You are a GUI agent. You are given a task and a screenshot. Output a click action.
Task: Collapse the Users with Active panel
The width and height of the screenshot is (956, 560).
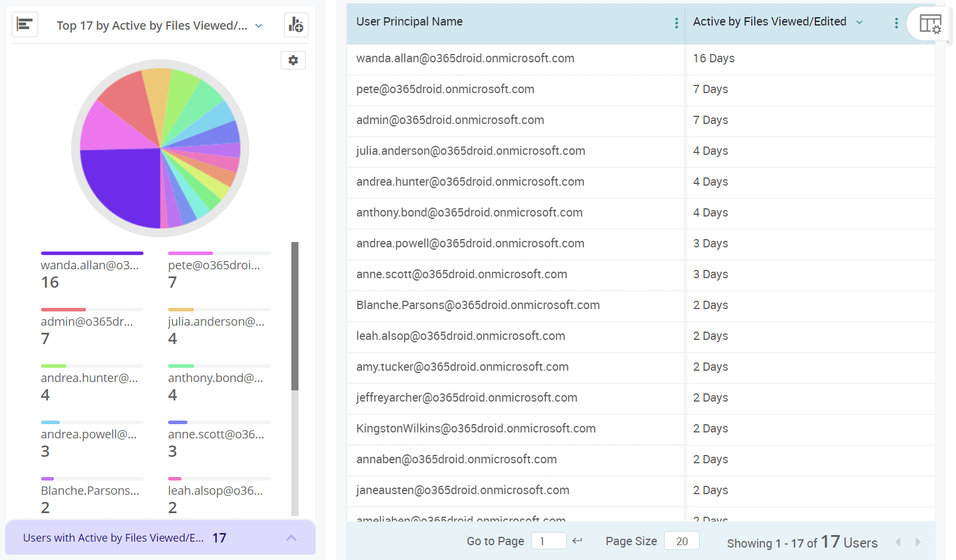coord(291,537)
